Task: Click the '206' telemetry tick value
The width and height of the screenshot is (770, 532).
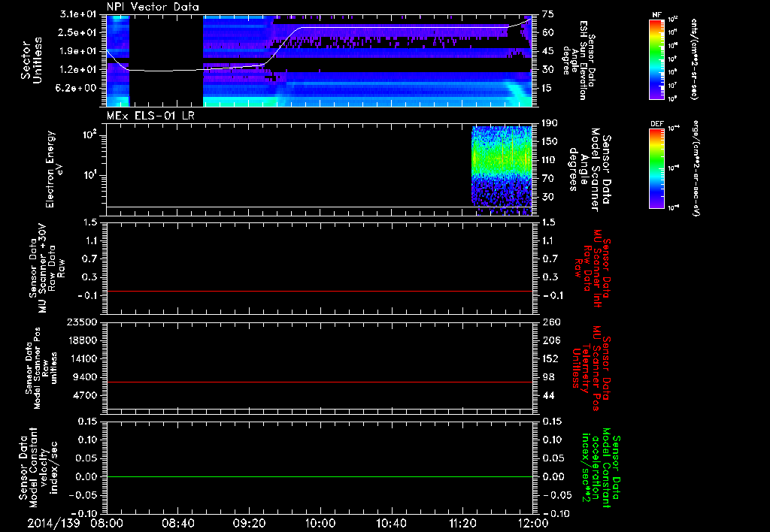Action: point(552,340)
